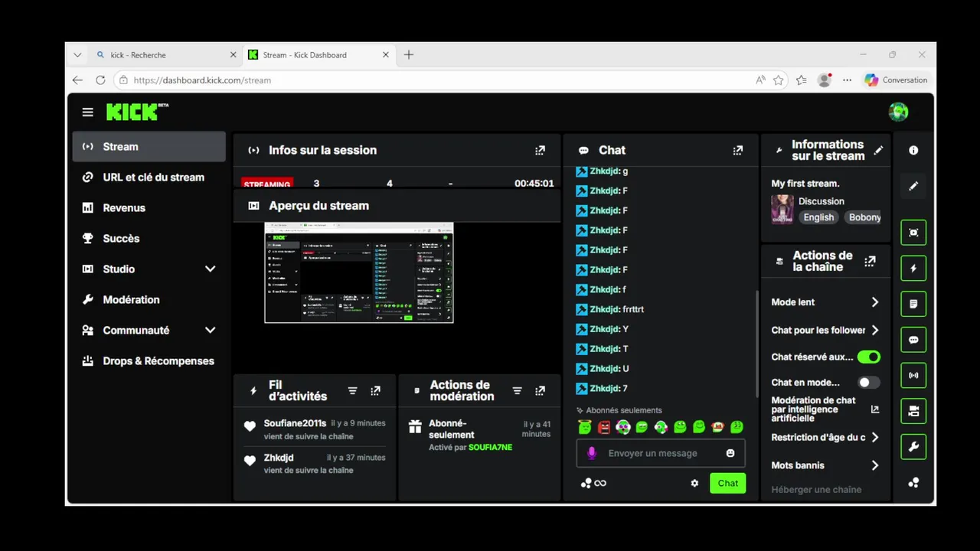
Task: Enable the Chat en mode... toggle
Action: 869,382
